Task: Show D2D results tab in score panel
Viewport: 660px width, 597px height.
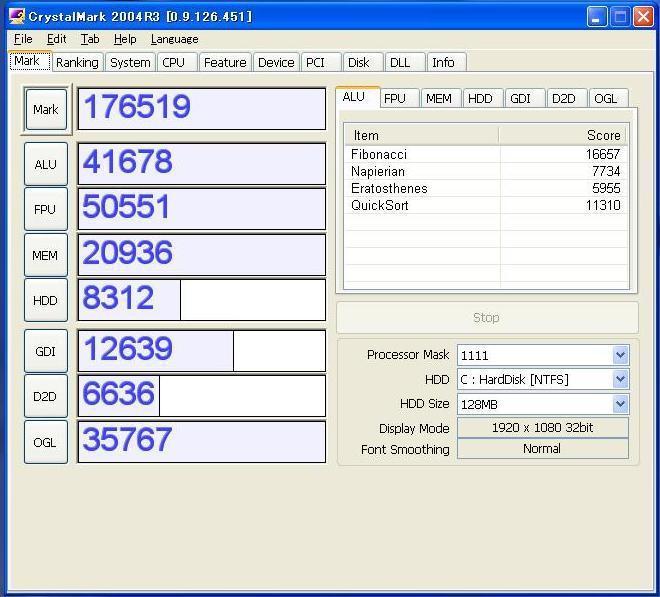Action: pyautogui.click(x=567, y=99)
